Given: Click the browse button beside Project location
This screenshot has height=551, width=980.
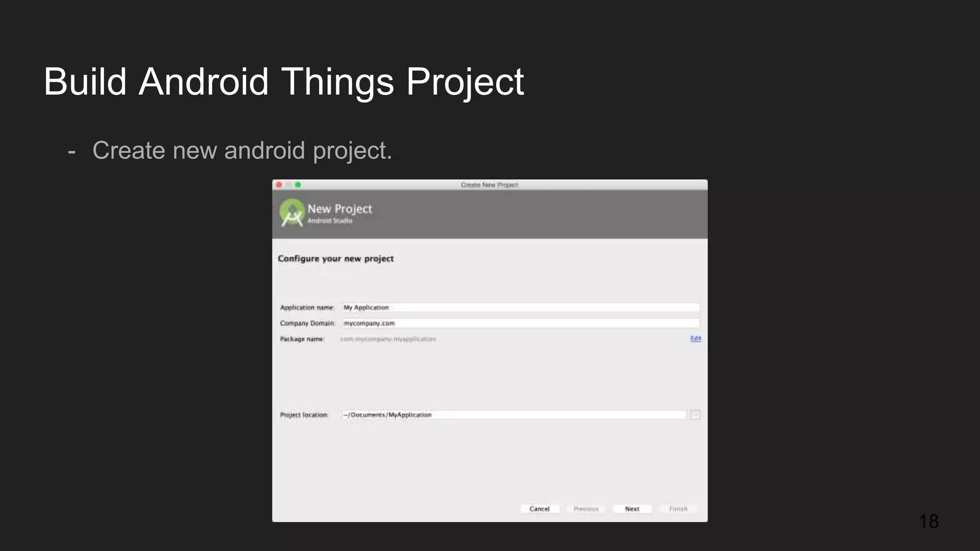Looking at the screenshot, I should (x=695, y=415).
